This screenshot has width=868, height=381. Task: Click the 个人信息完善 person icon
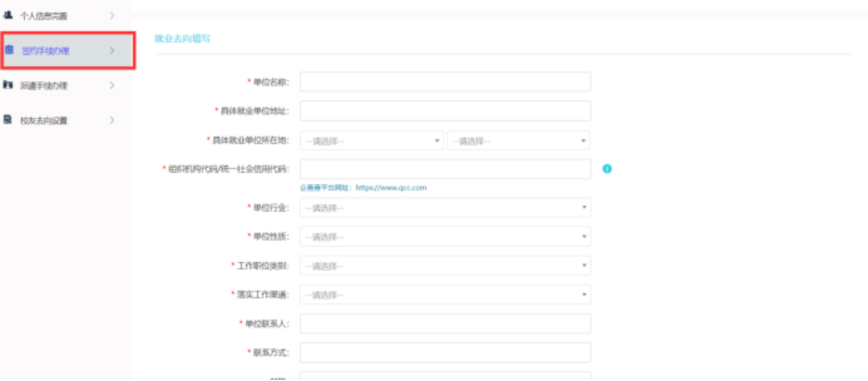[x=8, y=15]
